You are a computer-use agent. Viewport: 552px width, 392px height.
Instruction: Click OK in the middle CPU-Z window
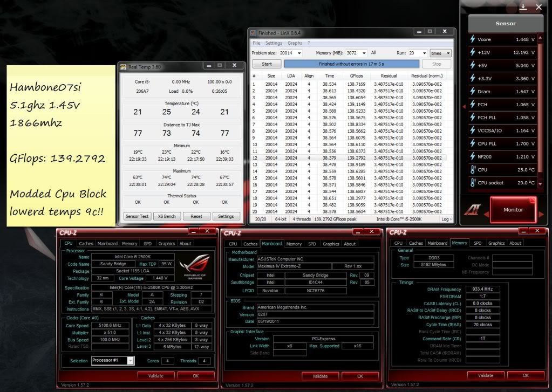coord(360,376)
